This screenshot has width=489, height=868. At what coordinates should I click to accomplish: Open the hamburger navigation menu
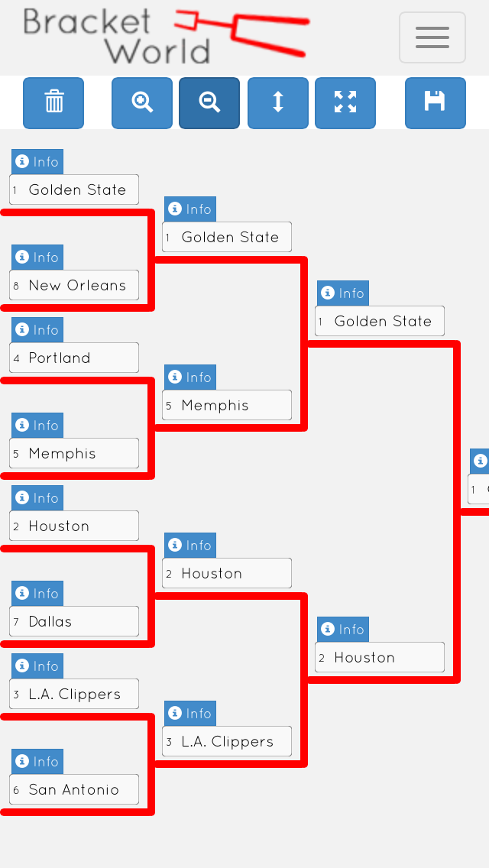pyautogui.click(x=432, y=37)
